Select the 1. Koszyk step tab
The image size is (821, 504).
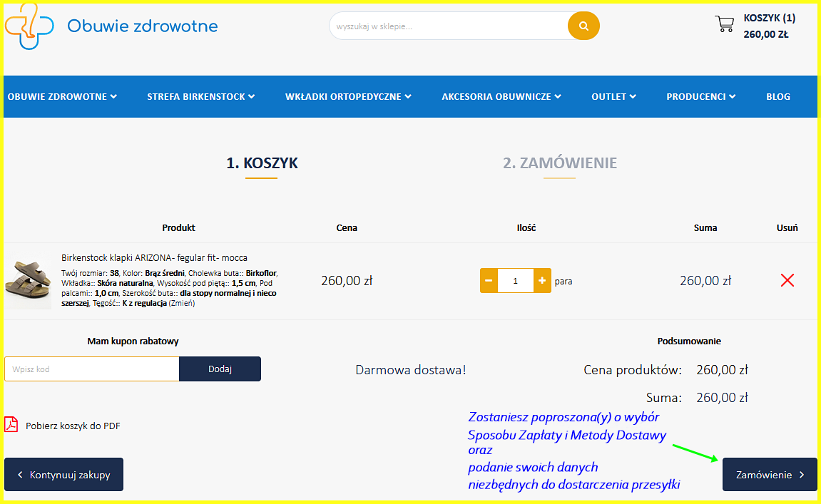(262, 163)
